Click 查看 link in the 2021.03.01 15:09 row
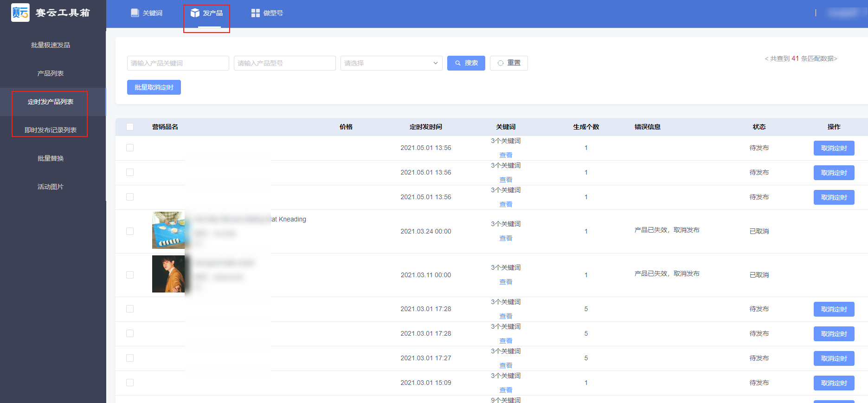Image resolution: width=868 pixels, height=403 pixels. click(506, 390)
